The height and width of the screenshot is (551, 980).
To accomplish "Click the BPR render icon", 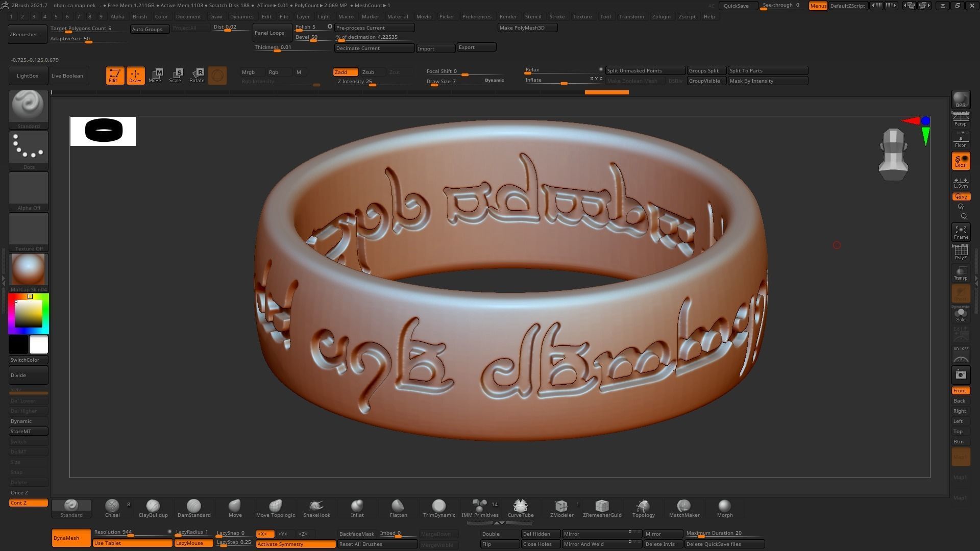I will point(961,100).
